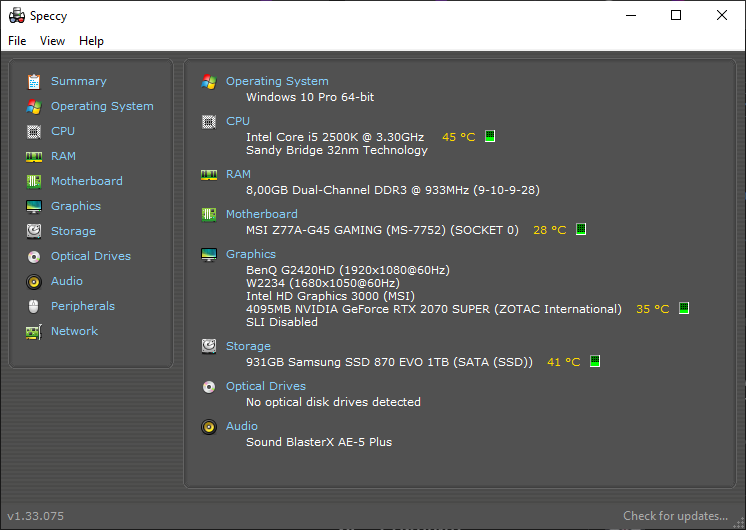Viewport: 746px width, 530px height.
Task: Click the SSD temperature 41 °C value
Action: 563,362
